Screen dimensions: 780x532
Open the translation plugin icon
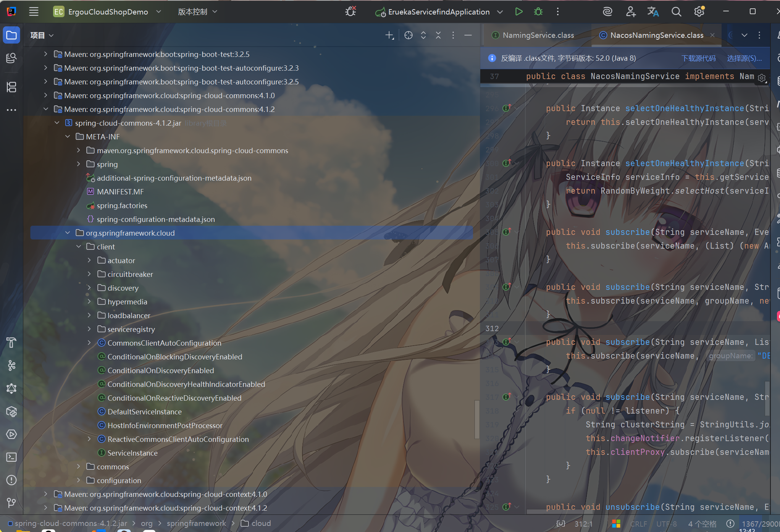(x=653, y=11)
